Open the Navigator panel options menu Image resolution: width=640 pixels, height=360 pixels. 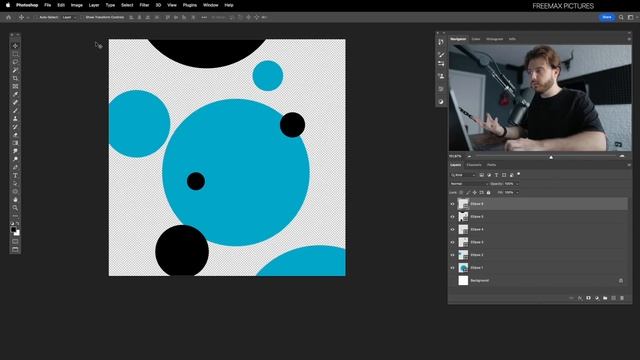coord(629,39)
